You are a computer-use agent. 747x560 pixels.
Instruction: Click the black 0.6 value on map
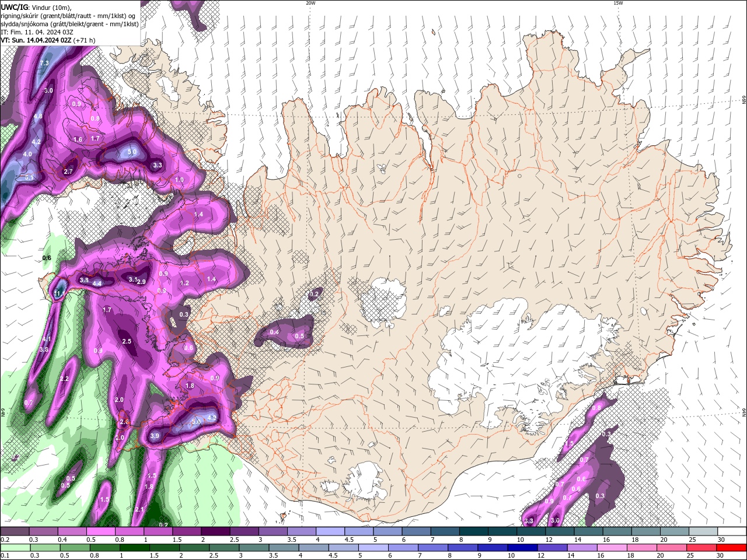coord(47,258)
